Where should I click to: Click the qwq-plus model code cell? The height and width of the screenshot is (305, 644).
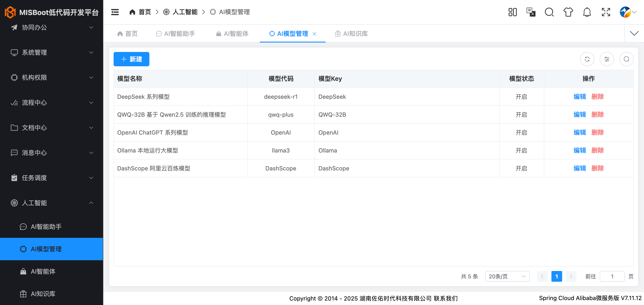(x=281, y=114)
